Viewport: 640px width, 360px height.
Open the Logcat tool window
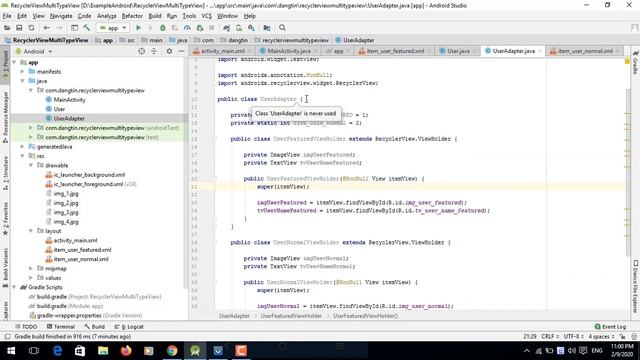pos(129,327)
